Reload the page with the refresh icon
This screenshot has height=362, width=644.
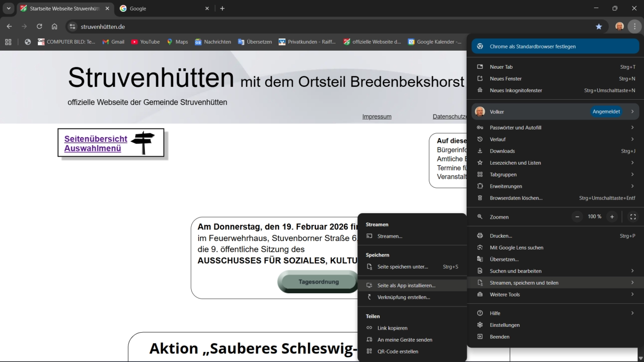pyautogui.click(x=39, y=27)
